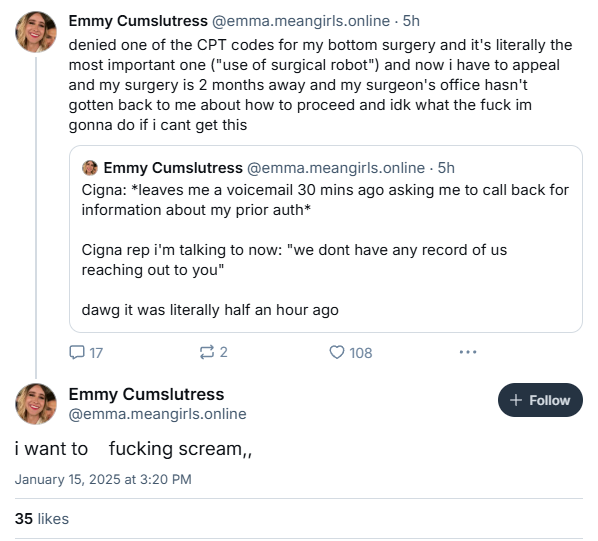Viewport: 598px width, 541px height.
Task: Follow Emmy's account
Action: (540, 400)
